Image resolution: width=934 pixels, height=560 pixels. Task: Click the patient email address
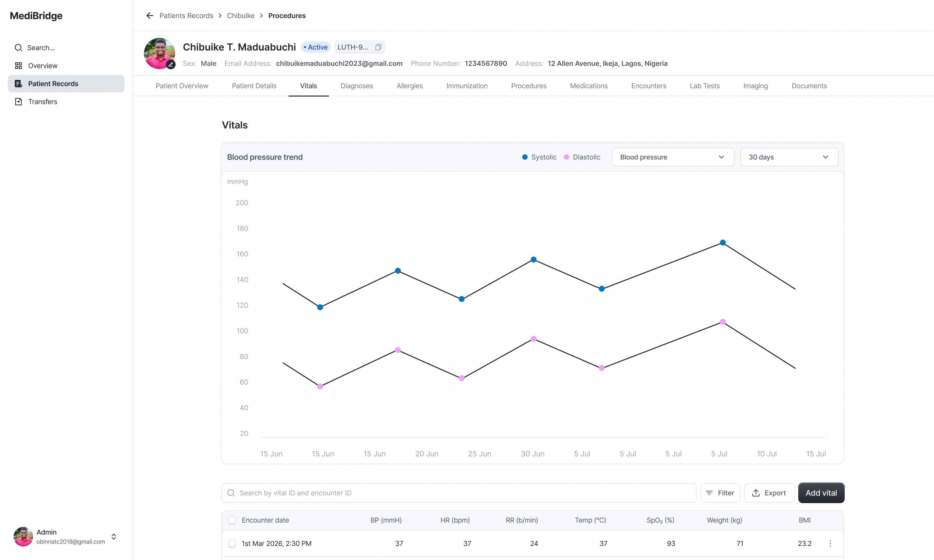[339, 63]
